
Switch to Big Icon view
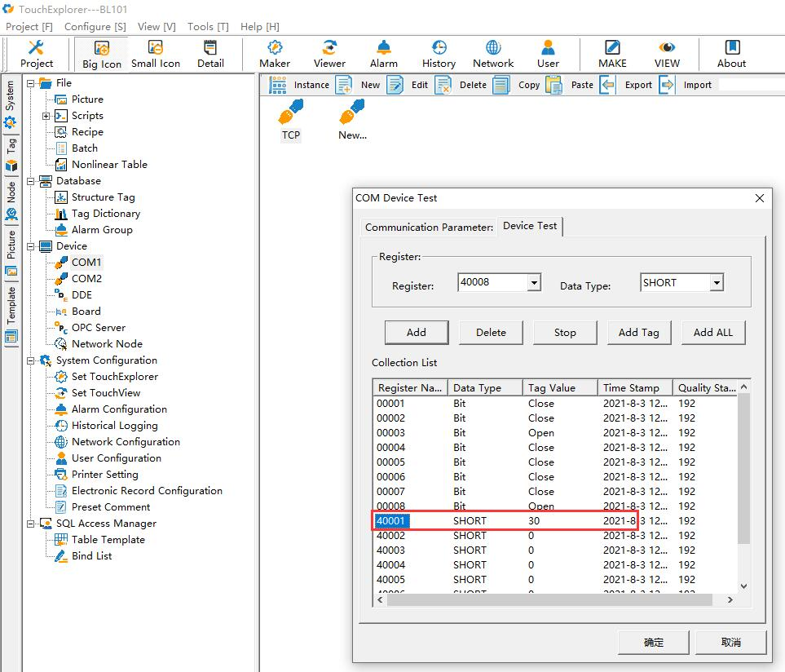pyautogui.click(x=101, y=55)
